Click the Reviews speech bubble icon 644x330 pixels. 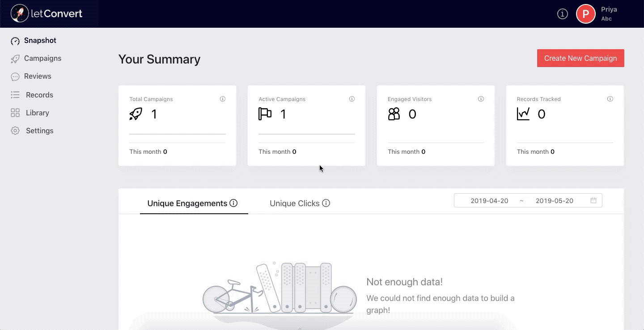coord(15,76)
